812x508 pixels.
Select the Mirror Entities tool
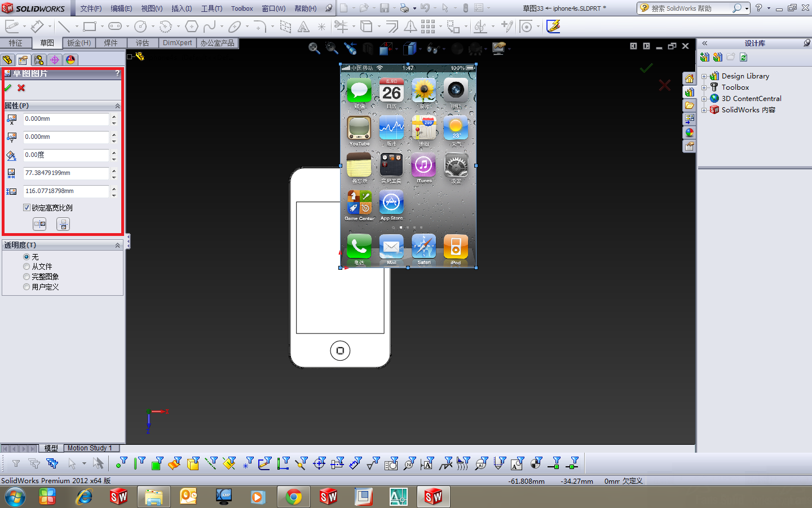point(411,27)
